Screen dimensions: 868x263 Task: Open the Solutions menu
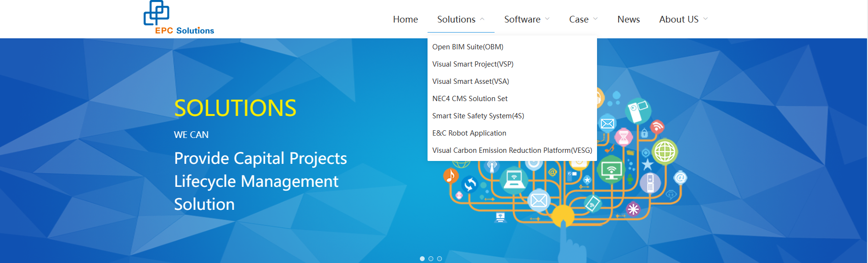456,19
